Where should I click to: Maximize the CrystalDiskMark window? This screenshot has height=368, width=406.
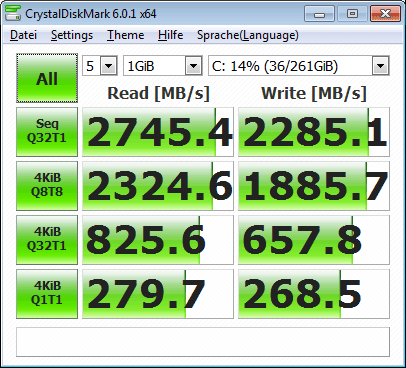[352, 14]
